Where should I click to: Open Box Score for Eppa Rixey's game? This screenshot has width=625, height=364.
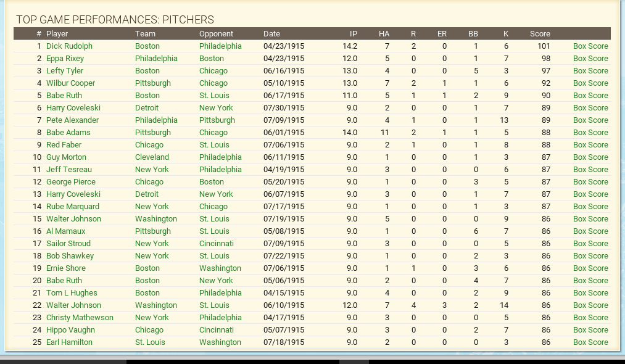tap(590, 59)
